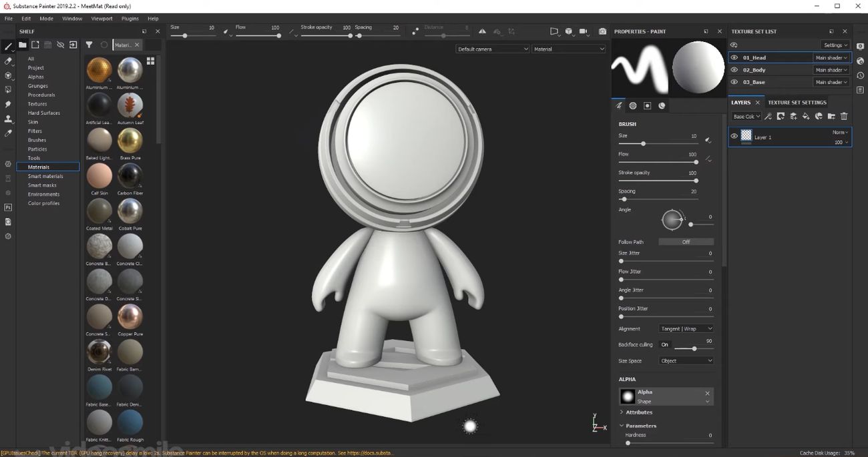
Task: Activate the Material picker eyedropper tool
Action: click(x=8, y=133)
